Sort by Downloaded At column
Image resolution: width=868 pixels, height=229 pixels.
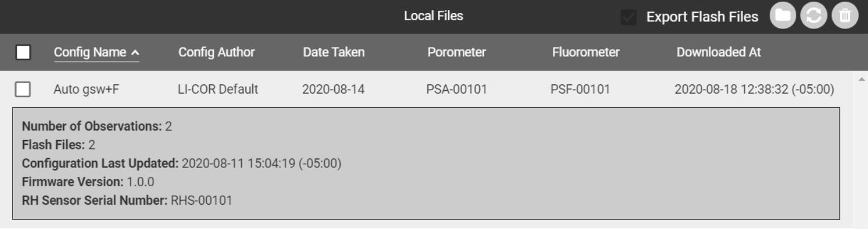pos(719,53)
